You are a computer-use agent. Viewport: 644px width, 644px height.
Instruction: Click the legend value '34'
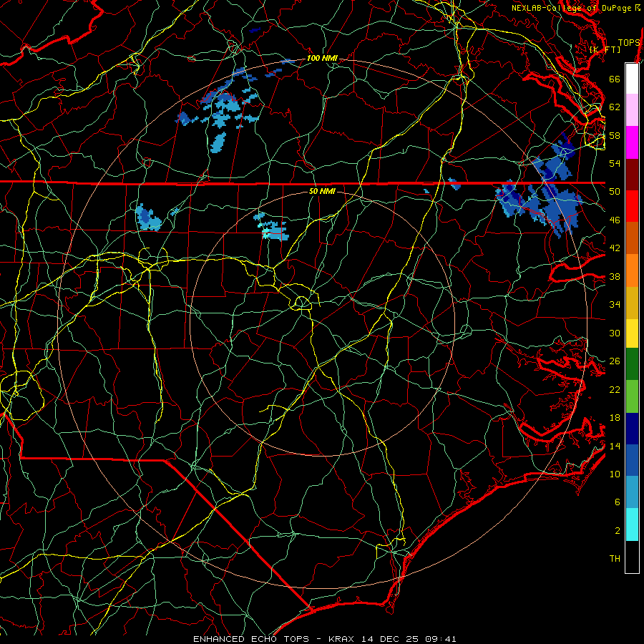click(615, 305)
